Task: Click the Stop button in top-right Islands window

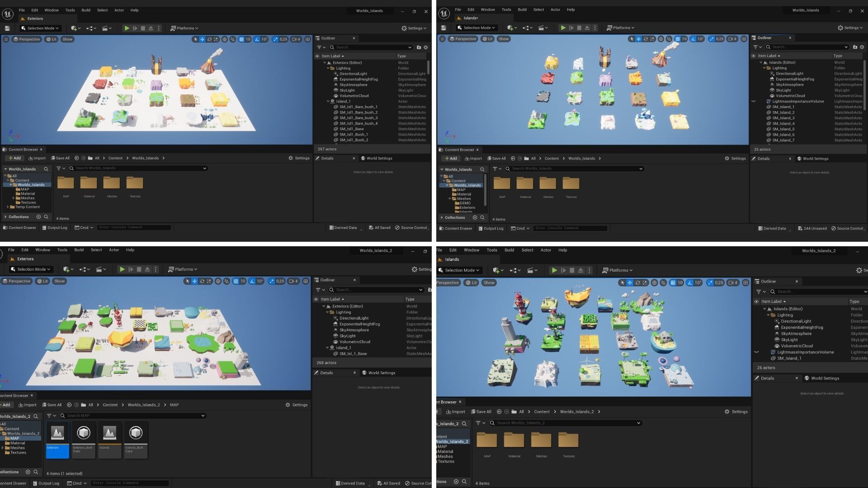Action: (579, 28)
